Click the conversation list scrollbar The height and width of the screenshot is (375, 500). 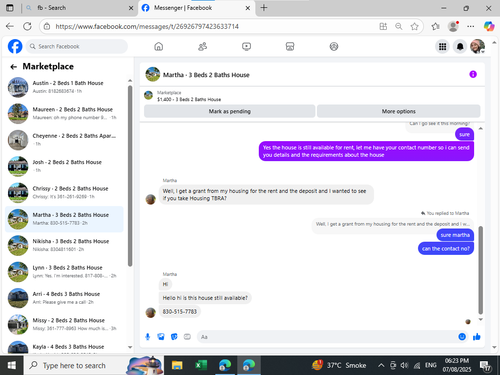(x=130, y=176)
